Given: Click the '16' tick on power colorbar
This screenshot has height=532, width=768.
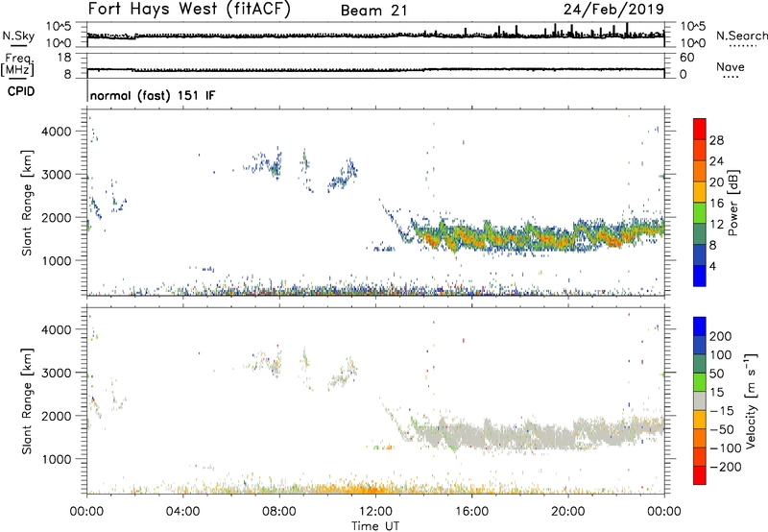Looking at the screenshot, I should point(716,204).
